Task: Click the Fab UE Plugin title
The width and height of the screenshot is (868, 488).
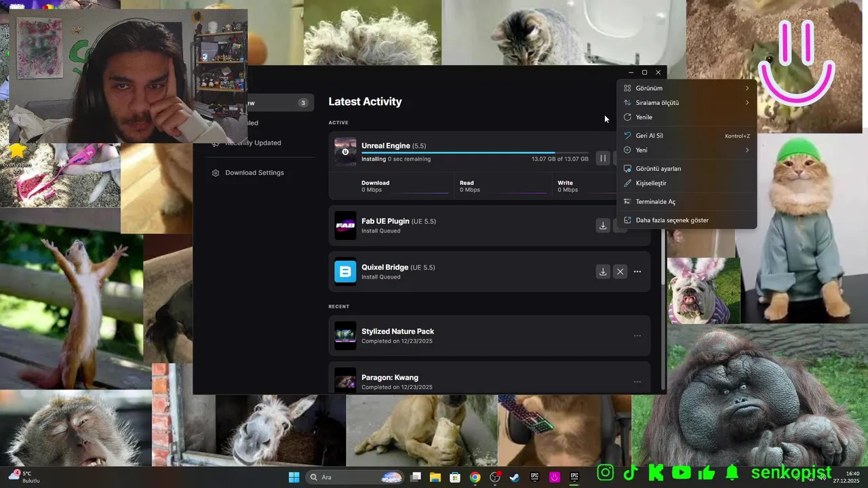Action: click(385, 222)
